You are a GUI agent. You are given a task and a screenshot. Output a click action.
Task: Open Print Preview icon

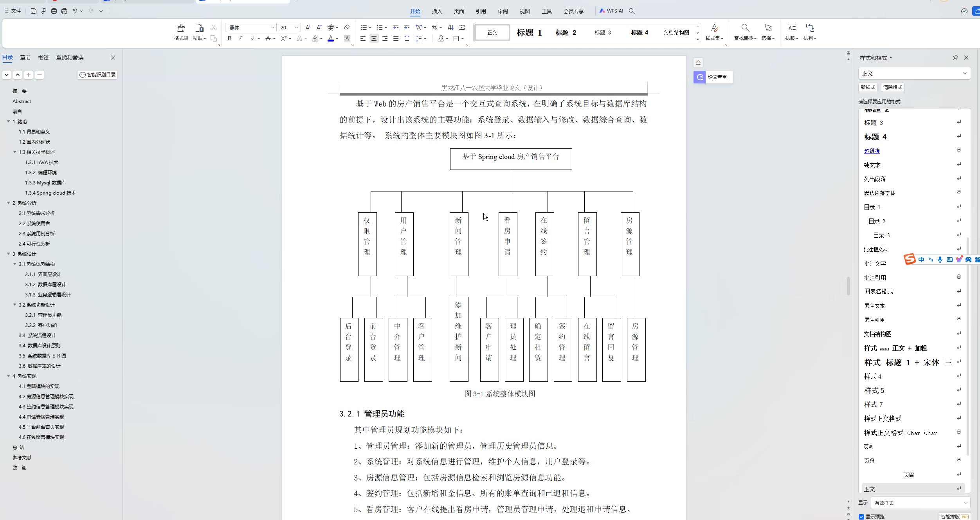pyautogui.click(x=64, y=11)
